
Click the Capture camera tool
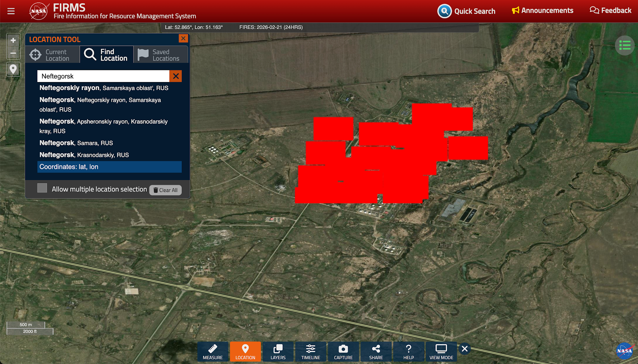tap(344, 352)
